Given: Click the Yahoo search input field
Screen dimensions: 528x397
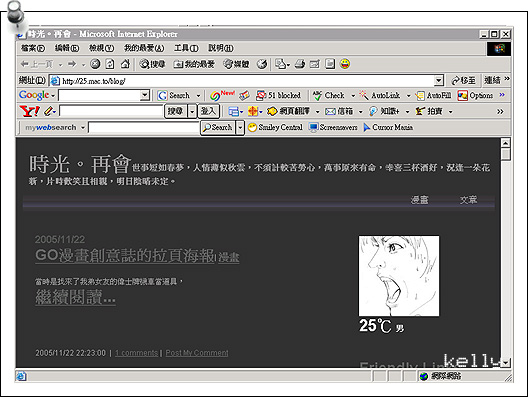Looking at the screenshot, I should point(111,111).
